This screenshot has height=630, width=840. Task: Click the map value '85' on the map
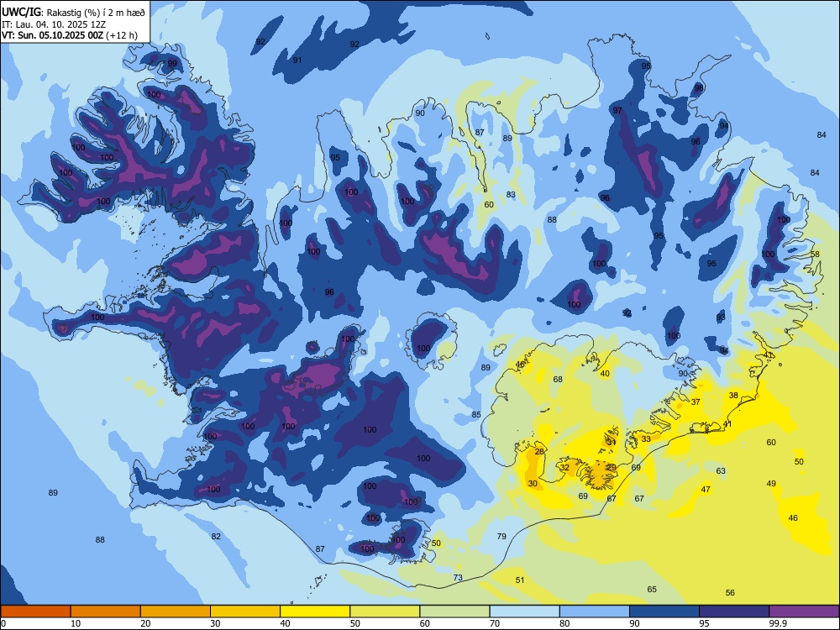tap(476, 415)
